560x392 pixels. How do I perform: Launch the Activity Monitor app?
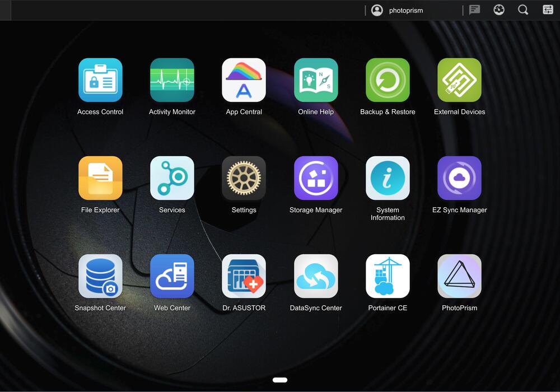click(x=172, y=80)
